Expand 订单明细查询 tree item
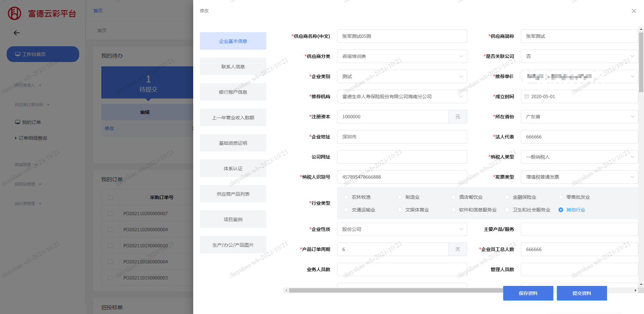644x314 pixels. (x=31, y=138)
